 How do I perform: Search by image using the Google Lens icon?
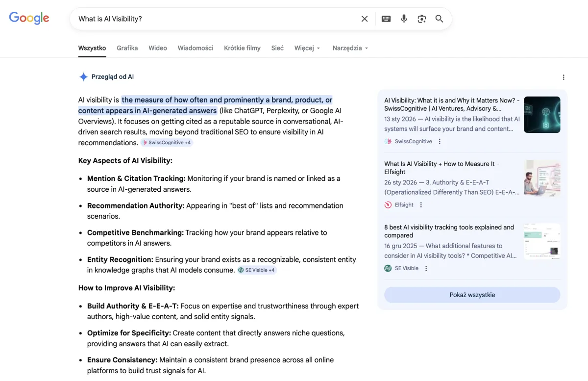(421, 19)
